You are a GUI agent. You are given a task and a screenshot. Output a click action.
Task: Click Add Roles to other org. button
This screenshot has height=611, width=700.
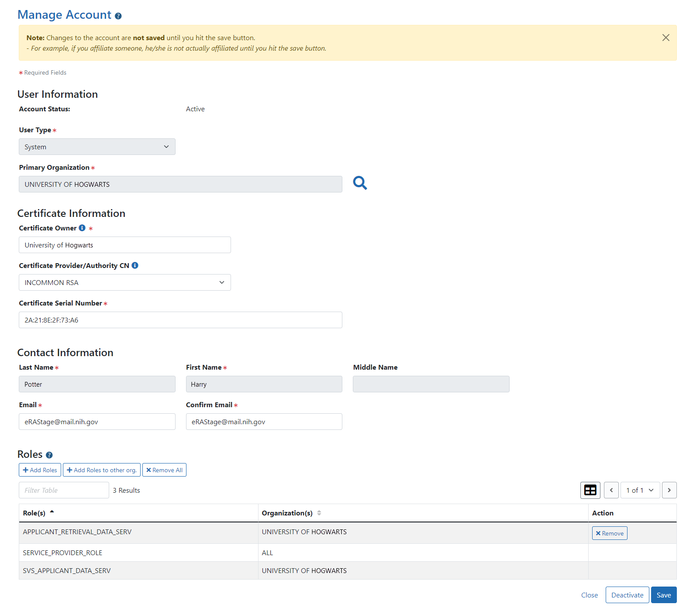tap(102, 470)
